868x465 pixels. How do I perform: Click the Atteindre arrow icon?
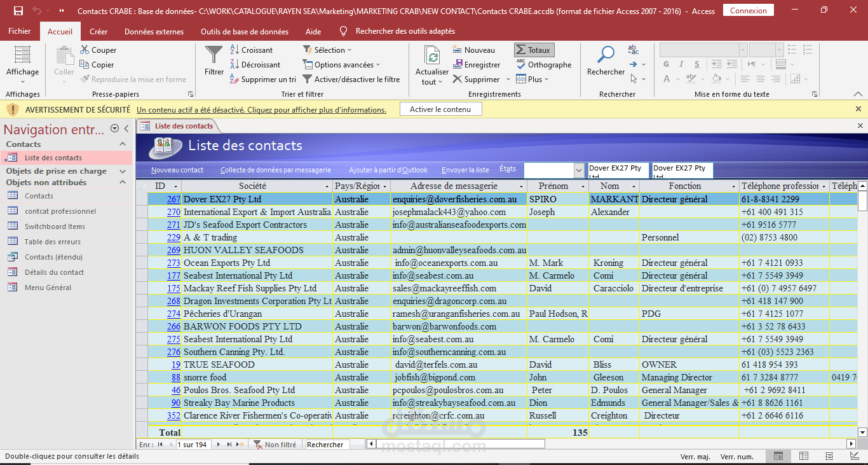(x=633, y=64)
